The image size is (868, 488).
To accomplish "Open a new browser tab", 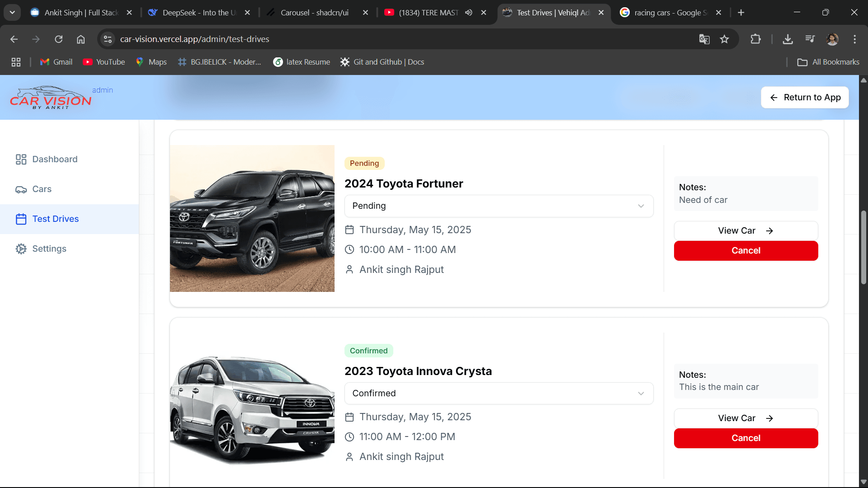I will click(x=741, y=13).
